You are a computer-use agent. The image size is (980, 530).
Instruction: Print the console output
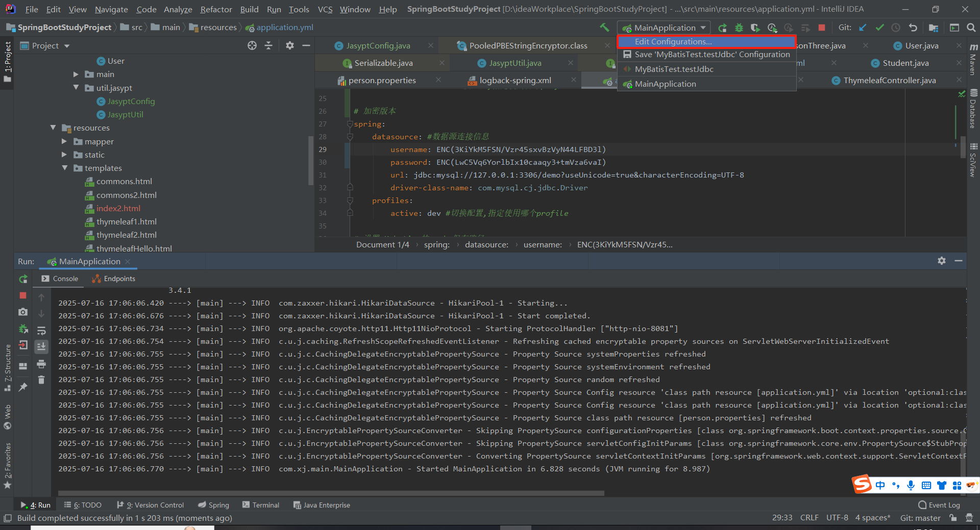click(x=41, y=364)
